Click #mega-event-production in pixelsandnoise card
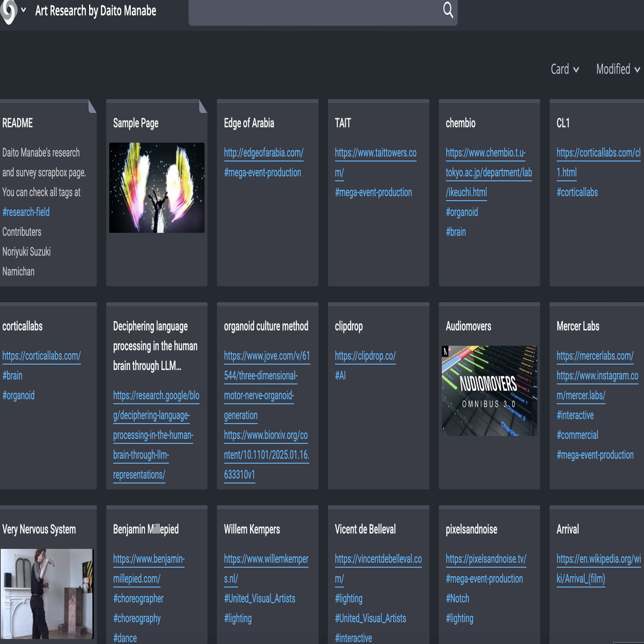Image resolution: width=644 pixels, height=644 pixels. (x=484, y=579)
